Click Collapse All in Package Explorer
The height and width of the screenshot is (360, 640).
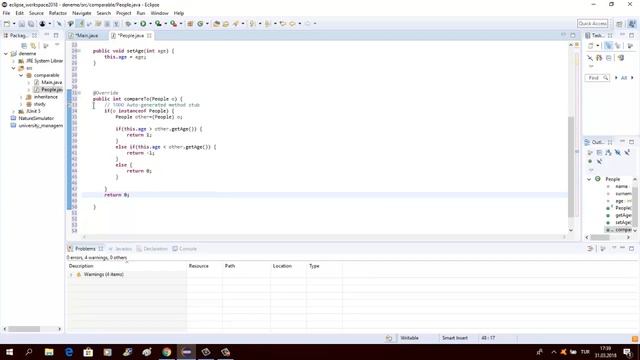[24, 45]
